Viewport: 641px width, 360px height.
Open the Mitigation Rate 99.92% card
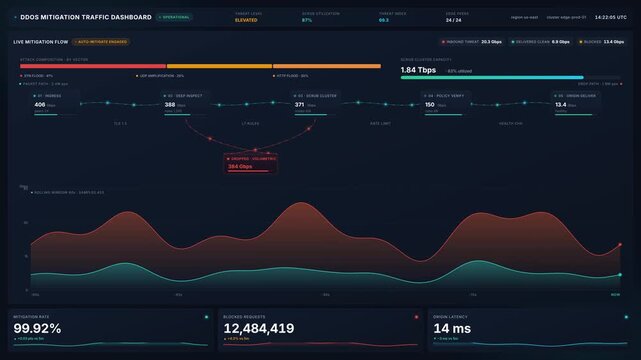tap(110, 330)
